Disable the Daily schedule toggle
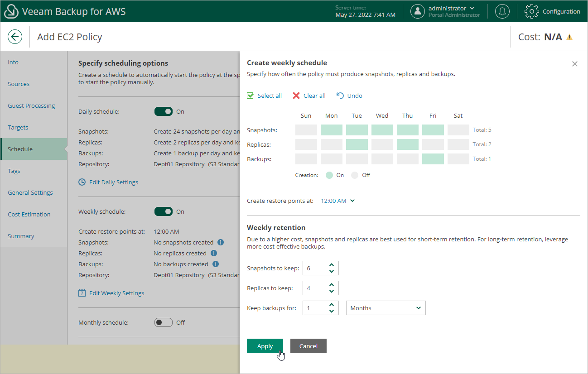 pyautogui.click(x=164, y=111)
